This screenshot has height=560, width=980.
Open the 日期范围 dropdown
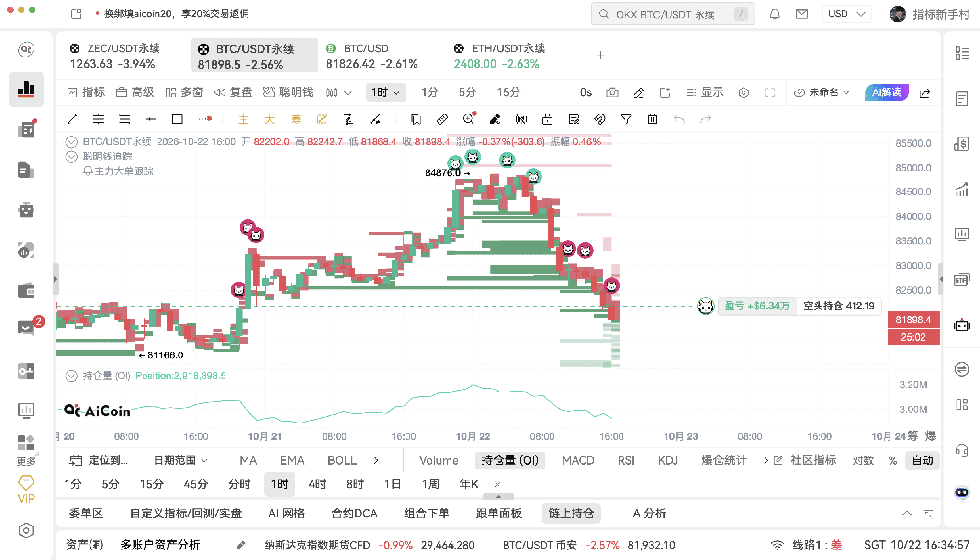click(181, 460)
